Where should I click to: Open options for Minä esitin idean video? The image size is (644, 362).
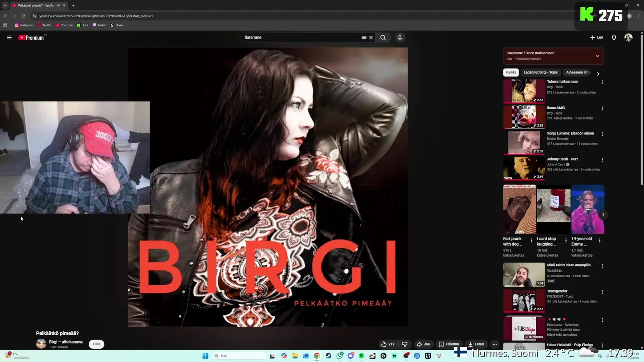pos(602,266)
